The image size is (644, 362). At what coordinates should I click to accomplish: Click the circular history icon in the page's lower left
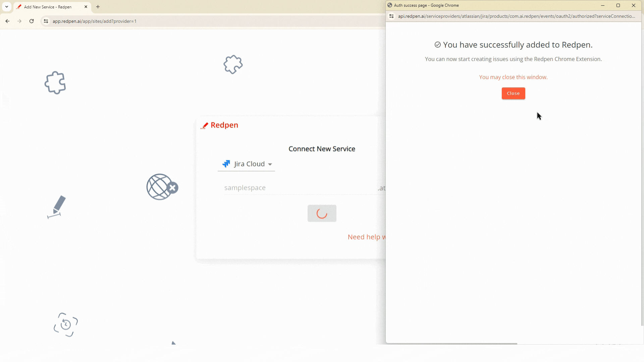click(66, 324)
